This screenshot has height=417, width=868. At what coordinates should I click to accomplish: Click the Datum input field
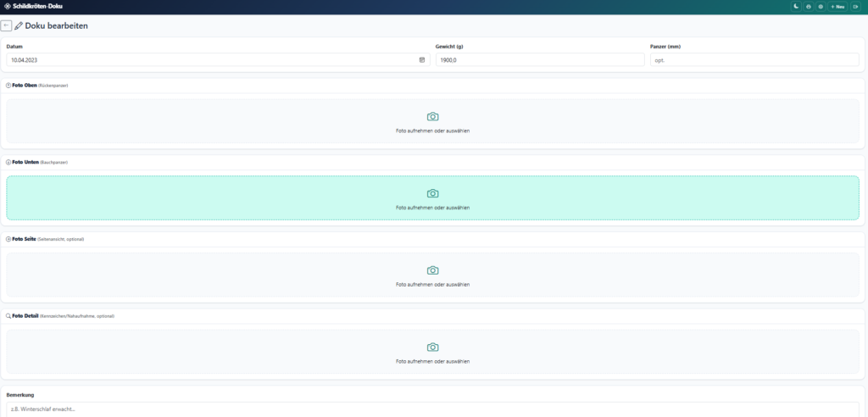(x=212, y=60)
